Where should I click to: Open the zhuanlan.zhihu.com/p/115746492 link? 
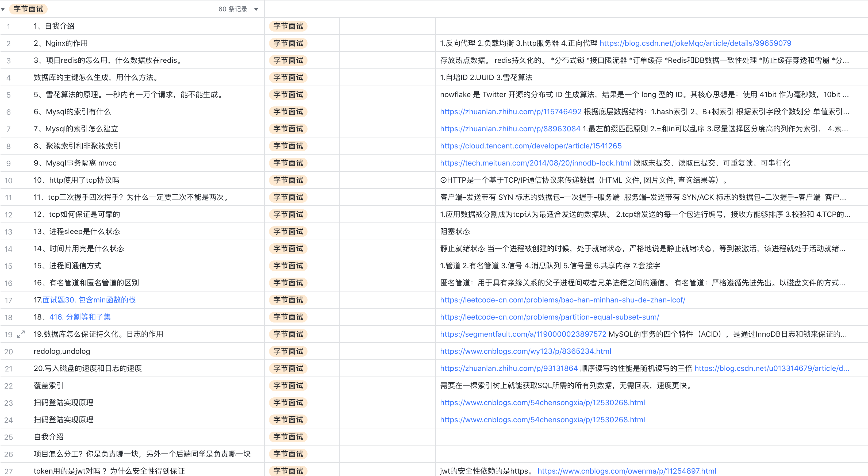(x=510, y=112)
